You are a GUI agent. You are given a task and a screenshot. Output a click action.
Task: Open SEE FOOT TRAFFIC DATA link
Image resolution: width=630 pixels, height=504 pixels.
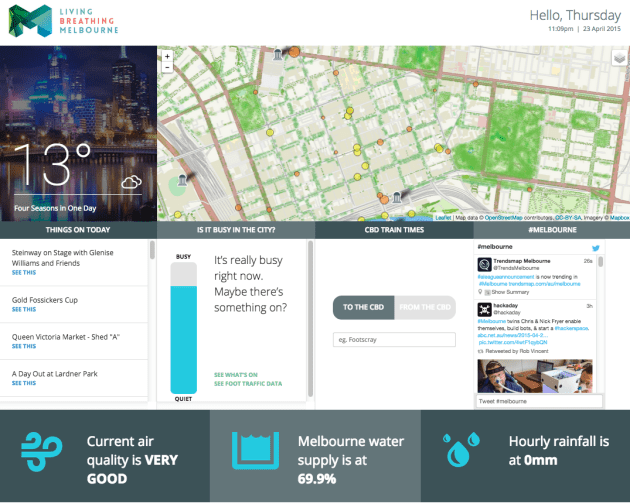pyautogui.click(x=247, y=384)
